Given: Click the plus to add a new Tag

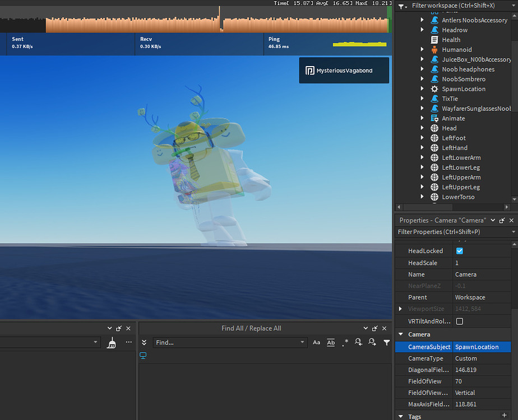Looking at the screenshot, I should 504,416.
